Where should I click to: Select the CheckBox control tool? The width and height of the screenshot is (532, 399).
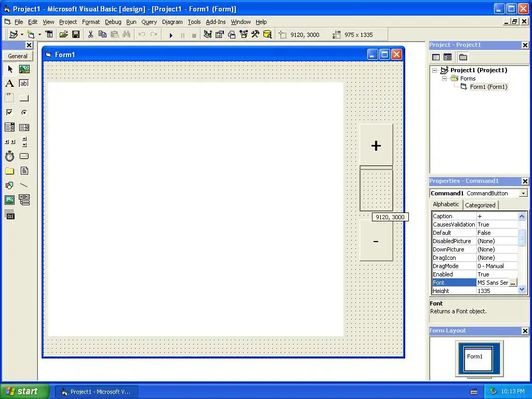(x=10, y=112)
